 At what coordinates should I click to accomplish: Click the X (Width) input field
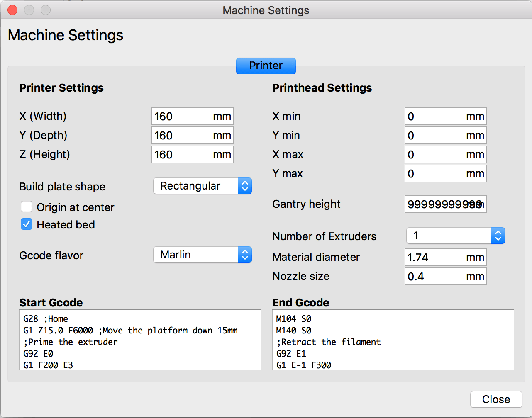point(193,116)
